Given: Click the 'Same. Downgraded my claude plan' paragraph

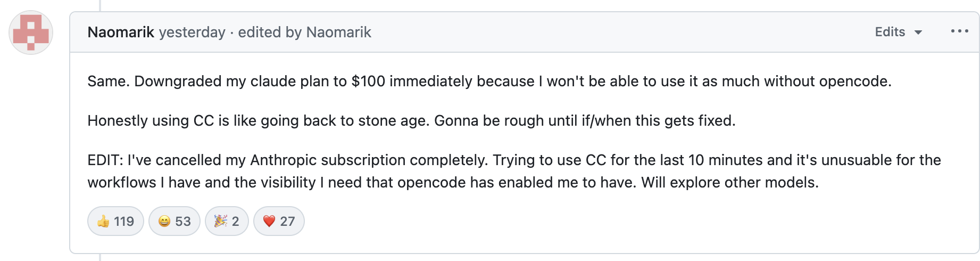Looking at the screenshot, I should [489, 81].
